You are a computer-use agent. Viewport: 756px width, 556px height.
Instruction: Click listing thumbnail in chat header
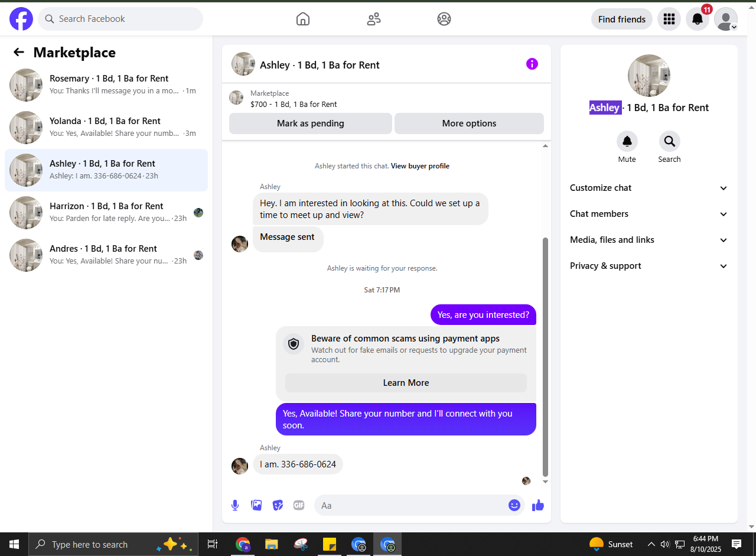pos(243,64)
